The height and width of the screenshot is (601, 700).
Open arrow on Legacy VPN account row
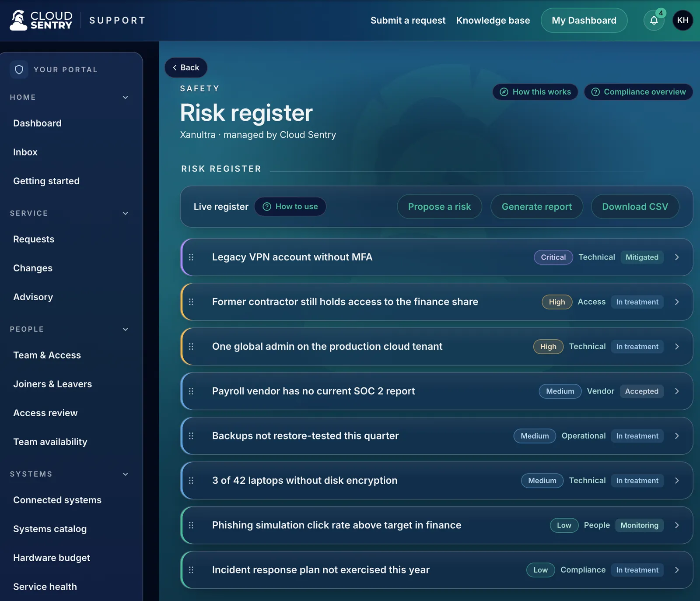point(677,257)
